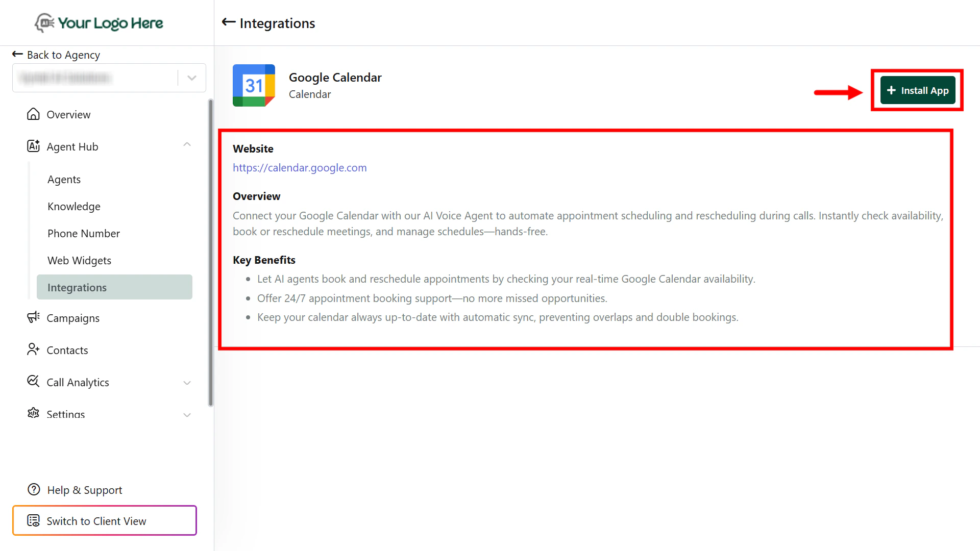Viewport: 980px width, 551px height.
Task: Expand the Call Analytics chevron
Action: coord(187,383)
